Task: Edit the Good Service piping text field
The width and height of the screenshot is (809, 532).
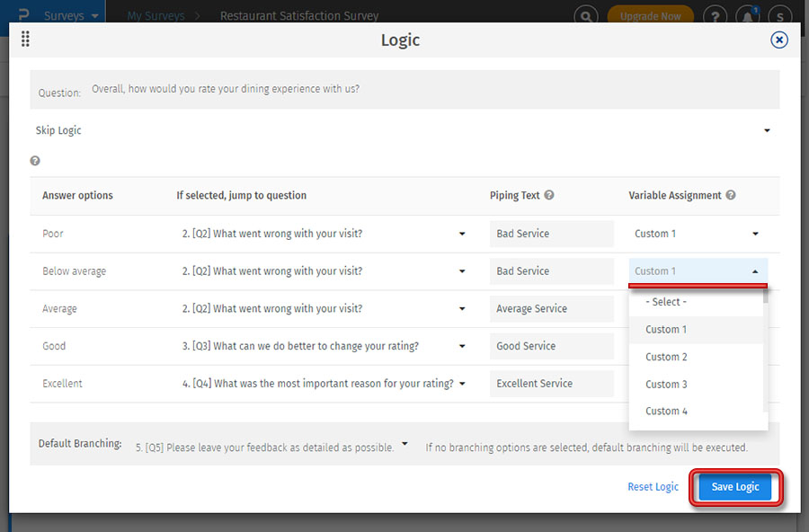Action: (x=551, y=346)
